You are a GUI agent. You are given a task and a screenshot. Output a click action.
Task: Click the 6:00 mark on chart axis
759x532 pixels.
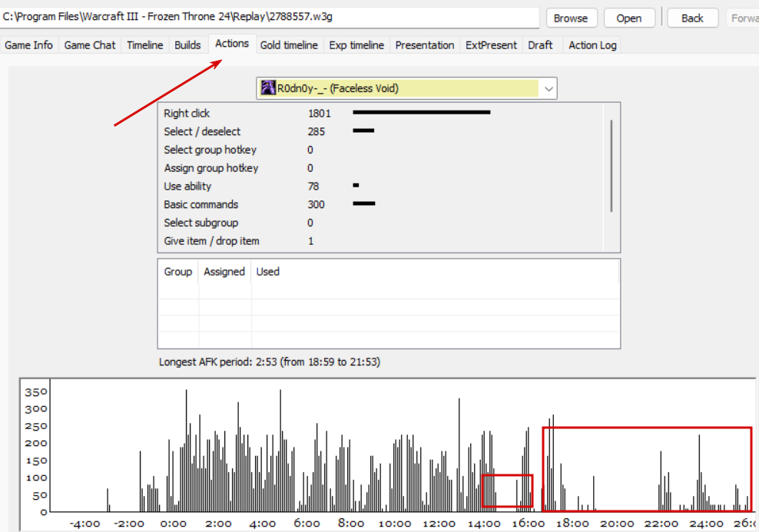click(x=307, y=524)
